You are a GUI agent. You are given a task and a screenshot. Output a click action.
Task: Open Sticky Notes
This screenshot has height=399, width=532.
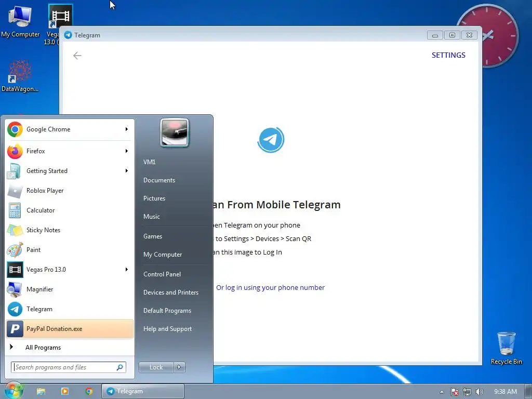tap(70, 230)
